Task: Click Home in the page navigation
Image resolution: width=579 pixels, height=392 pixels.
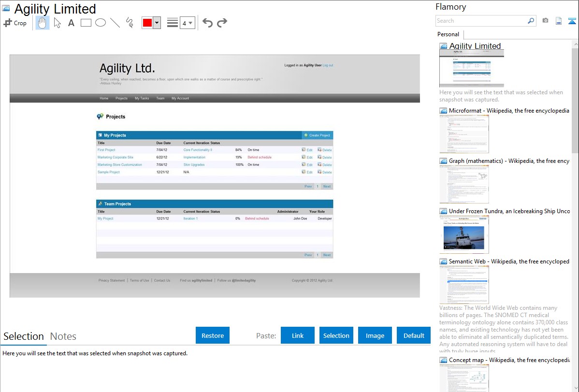Action: pos(104,98)
